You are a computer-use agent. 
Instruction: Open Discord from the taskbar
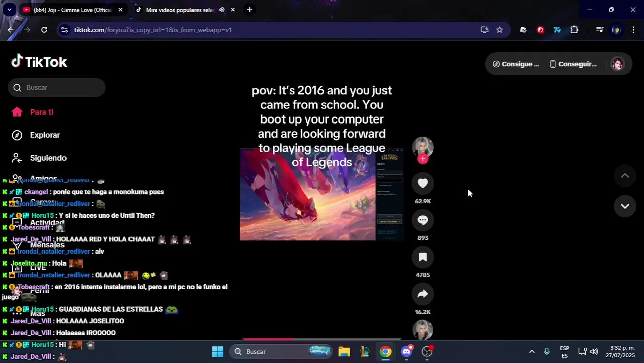[x=406, y=351]
